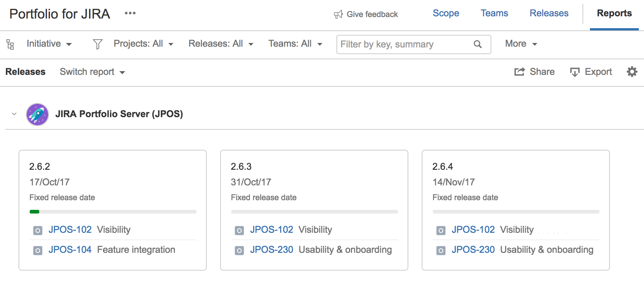This screenshot has height=281, width=644.
Task: Click the 14/Nov/17 release date
Action: pos(454,182)
